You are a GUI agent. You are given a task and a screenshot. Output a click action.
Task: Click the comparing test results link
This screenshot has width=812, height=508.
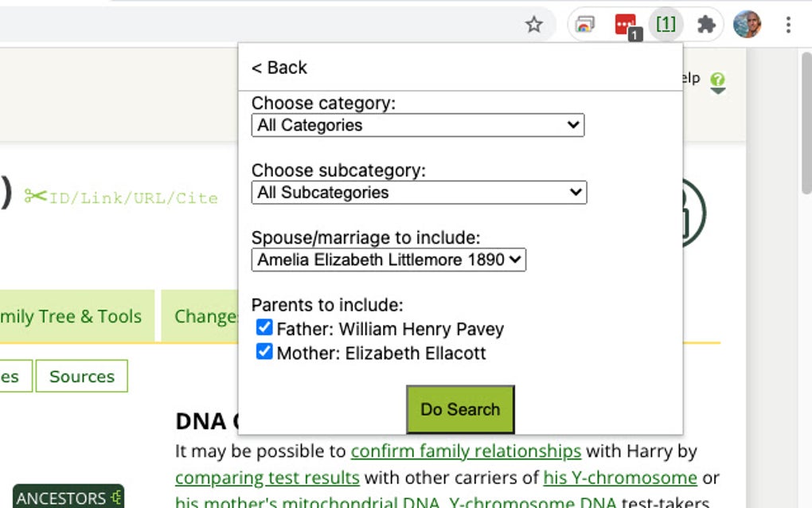pyautogui.click(x=267, y=478)
